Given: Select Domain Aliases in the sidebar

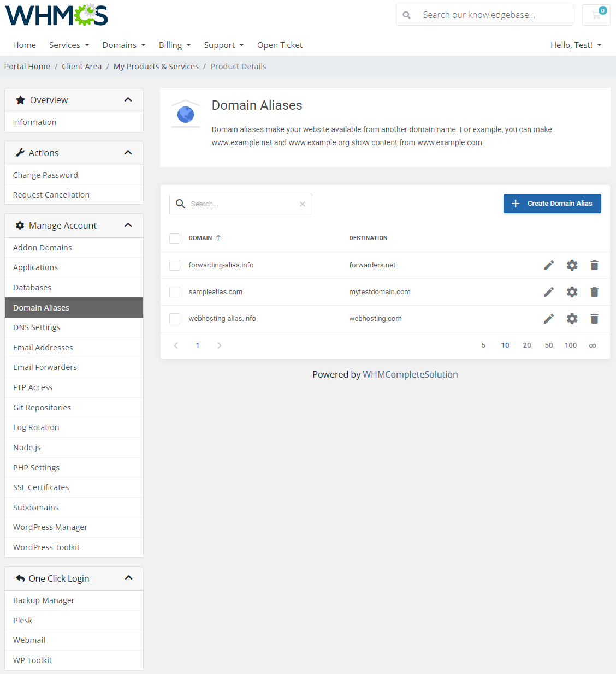Looking at the screenshot, I should 41,307.
